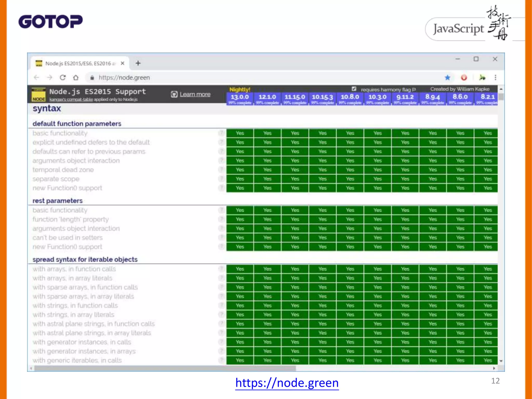Select the Node.js ES2015/ES6 browser tab

click(80, 63)
